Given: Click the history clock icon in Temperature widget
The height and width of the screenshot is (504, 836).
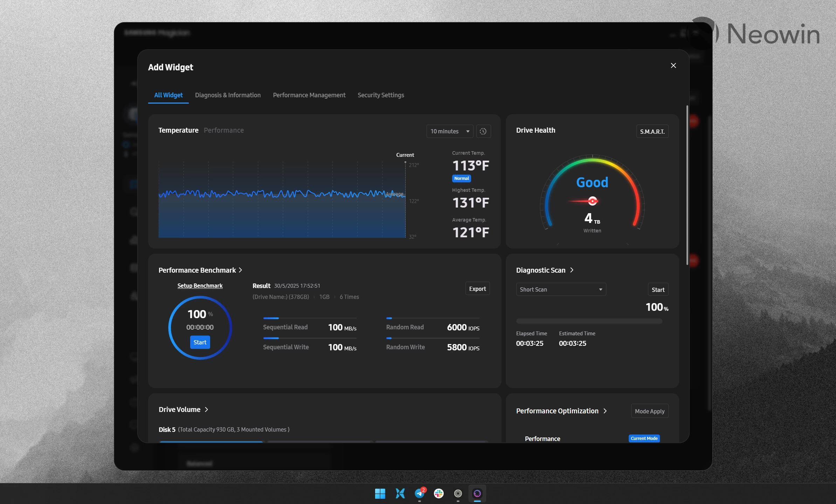Looking at the screenshot, I should click(x=483, y=131).
